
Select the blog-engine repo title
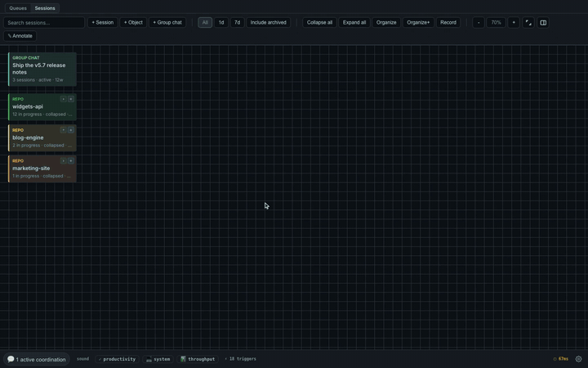[28, 137]
